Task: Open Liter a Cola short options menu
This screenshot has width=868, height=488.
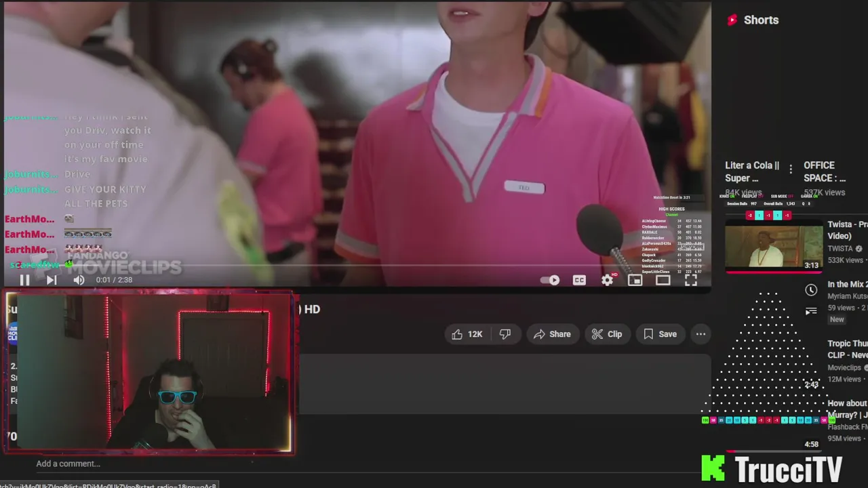Action: [791, 169]
